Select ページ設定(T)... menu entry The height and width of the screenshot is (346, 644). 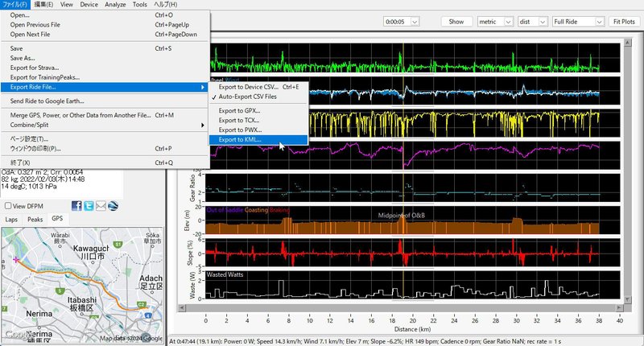pyautogui.click(x=105, y=138)
